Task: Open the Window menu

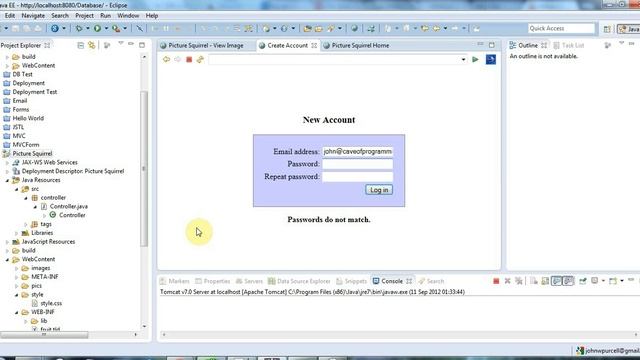Action: (128, 16)
